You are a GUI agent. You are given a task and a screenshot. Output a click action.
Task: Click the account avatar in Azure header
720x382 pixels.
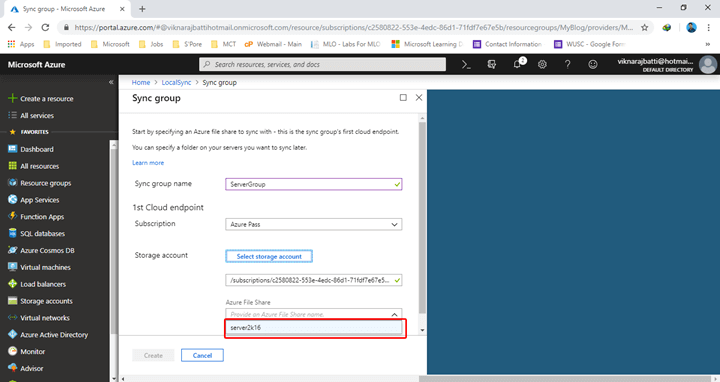[x=708, y=65]
